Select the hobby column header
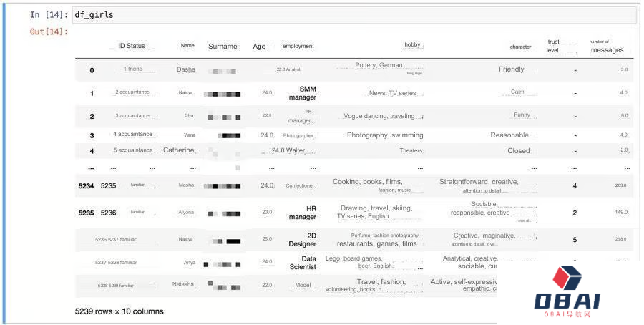The width and height of the screenshot is (644, 325). pos(412,44)
